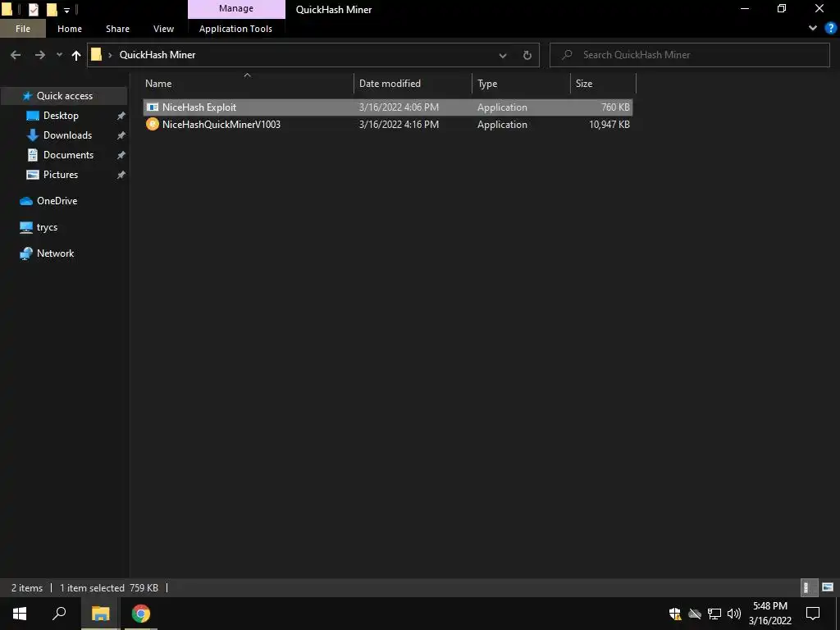Open recent locations dropdown arrow

[x=59, y=55]
